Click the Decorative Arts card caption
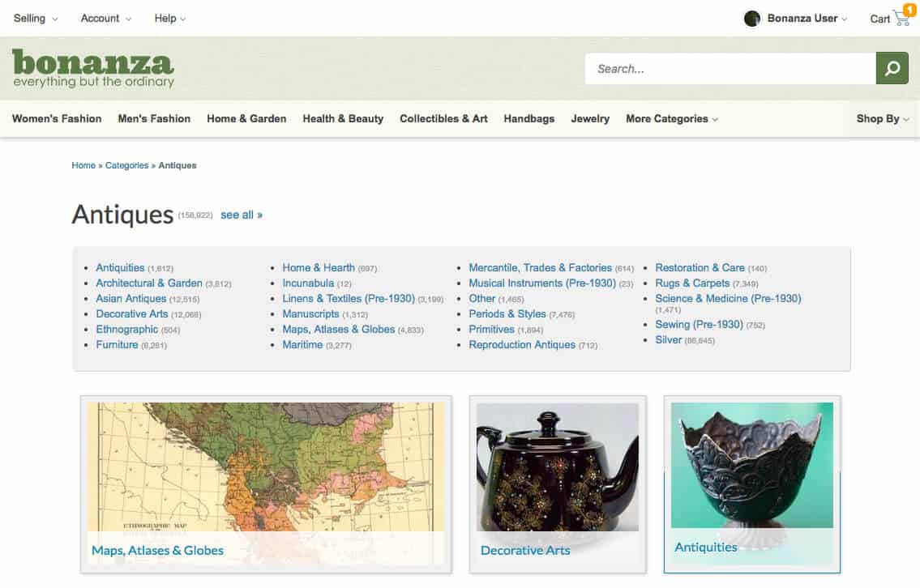 (525, 551)
